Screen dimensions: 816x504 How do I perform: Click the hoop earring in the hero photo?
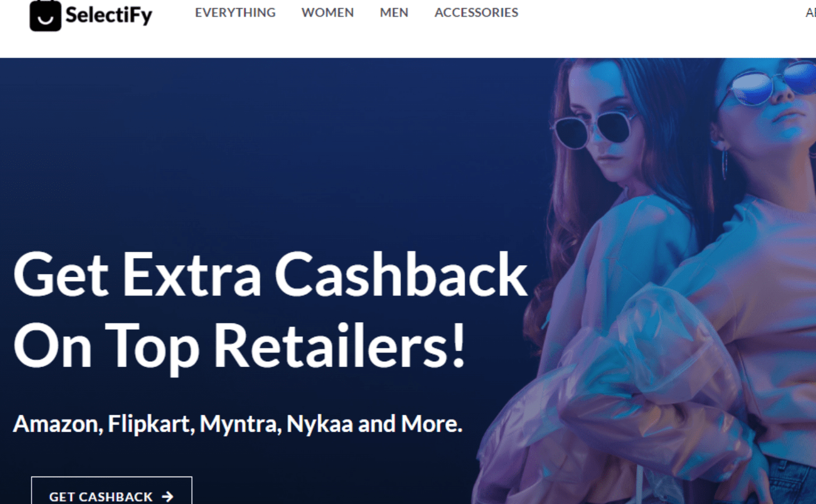(x=724, y=165)
